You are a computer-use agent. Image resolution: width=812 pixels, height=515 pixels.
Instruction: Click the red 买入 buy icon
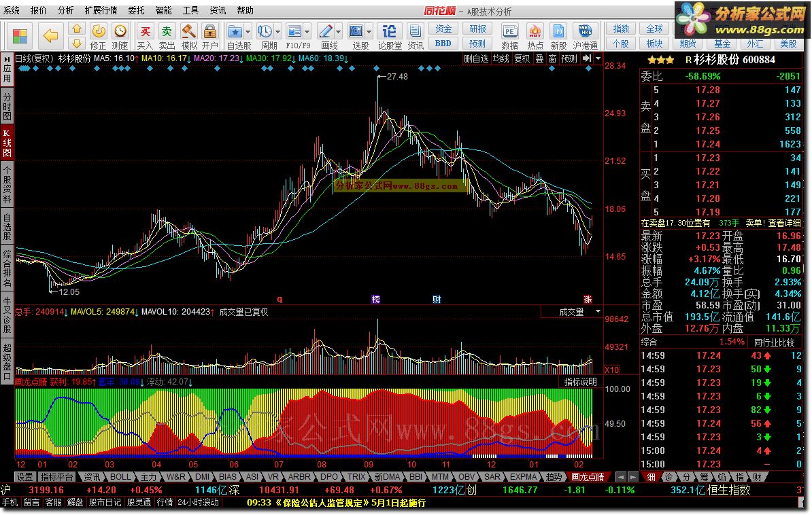tap(145, 31)
